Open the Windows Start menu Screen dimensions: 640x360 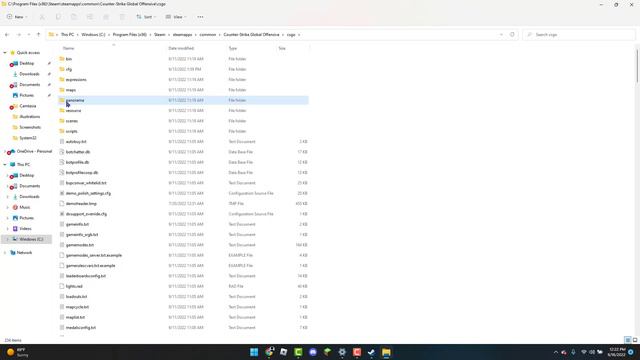pos(254,352)
